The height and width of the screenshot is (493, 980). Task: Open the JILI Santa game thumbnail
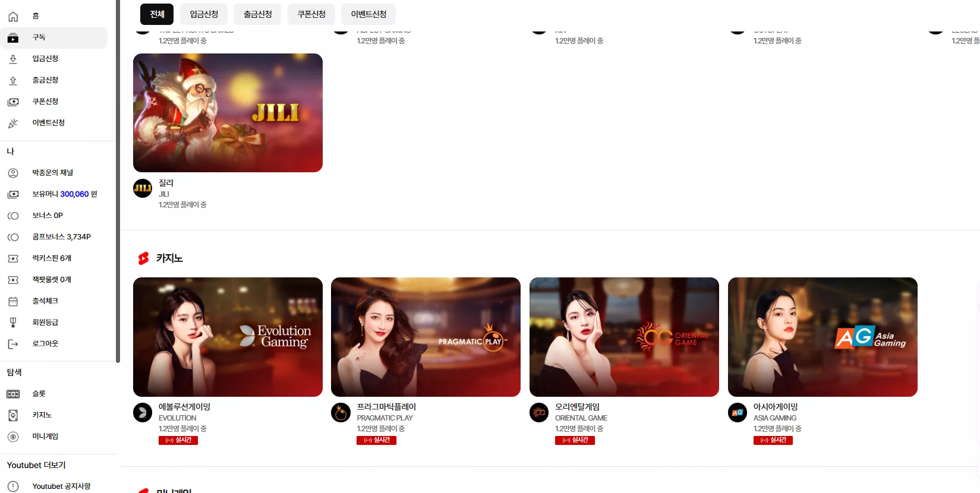pos(228,113)
